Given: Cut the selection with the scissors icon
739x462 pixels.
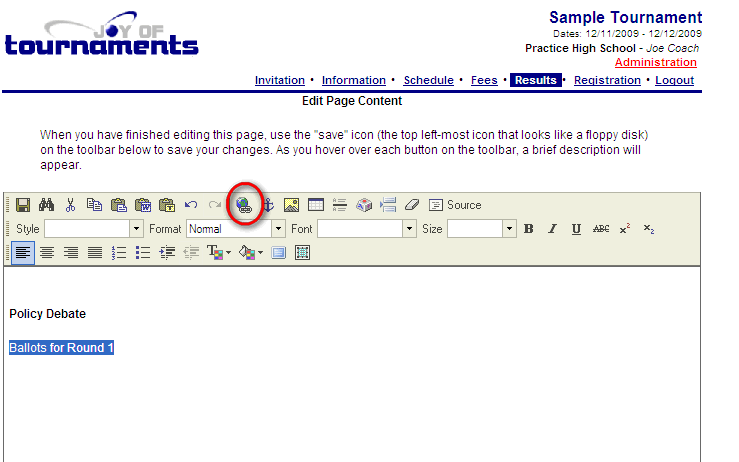Looking at the screenshot, I should coord(71,205).
